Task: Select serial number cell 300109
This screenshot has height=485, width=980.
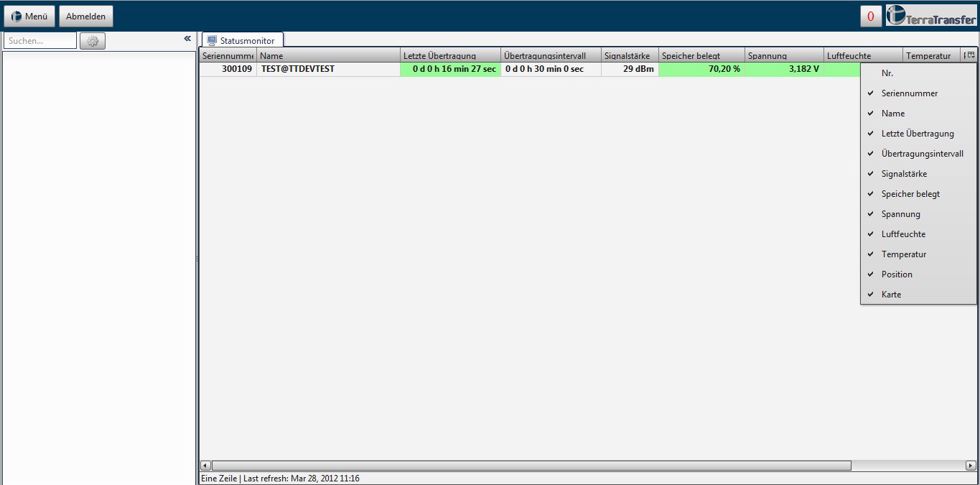Action: tap(228, 69)
